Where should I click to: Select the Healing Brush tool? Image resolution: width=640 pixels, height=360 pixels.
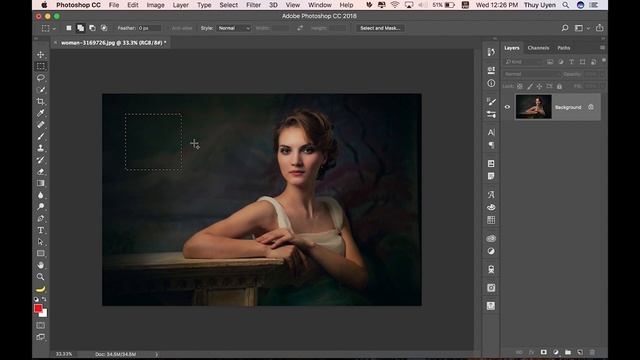point(40,124)
